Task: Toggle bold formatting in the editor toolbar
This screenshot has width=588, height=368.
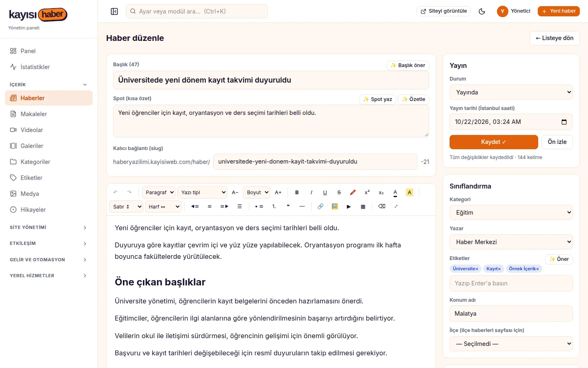Action: coord(297,193)
